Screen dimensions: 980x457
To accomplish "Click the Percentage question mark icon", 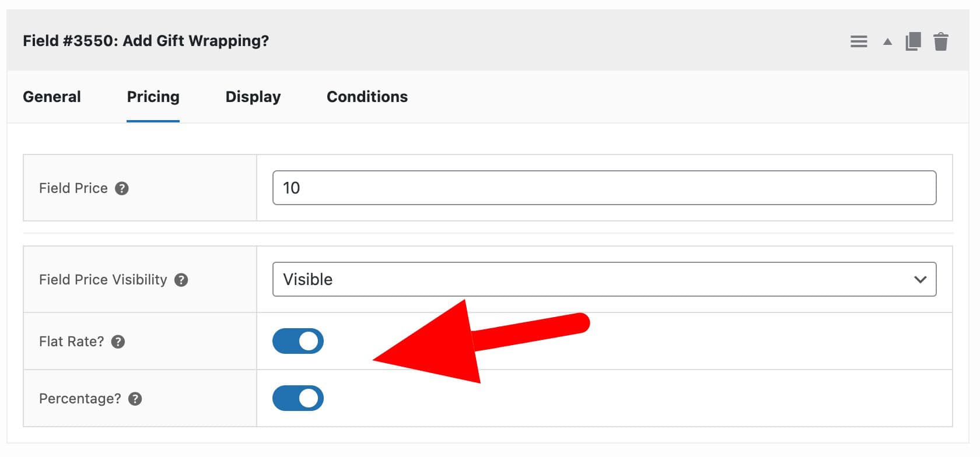I will click(135, 399).
